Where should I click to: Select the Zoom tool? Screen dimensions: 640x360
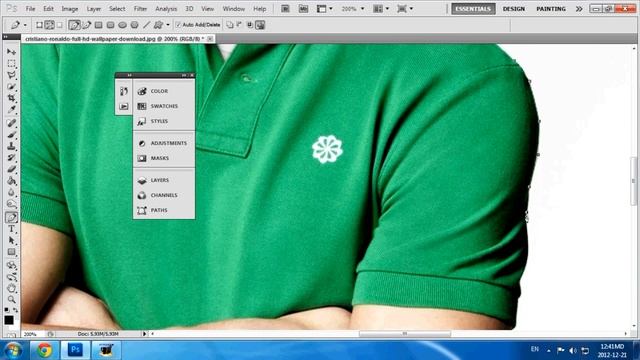click(11, 300)
